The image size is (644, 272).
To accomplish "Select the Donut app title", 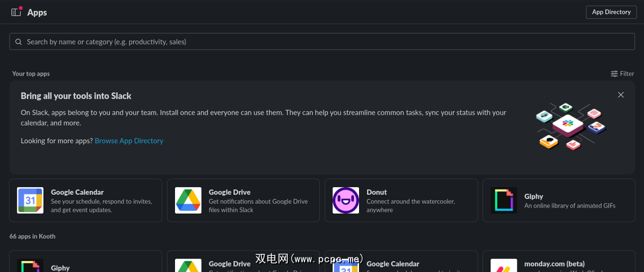I will (x=377, y=192).
